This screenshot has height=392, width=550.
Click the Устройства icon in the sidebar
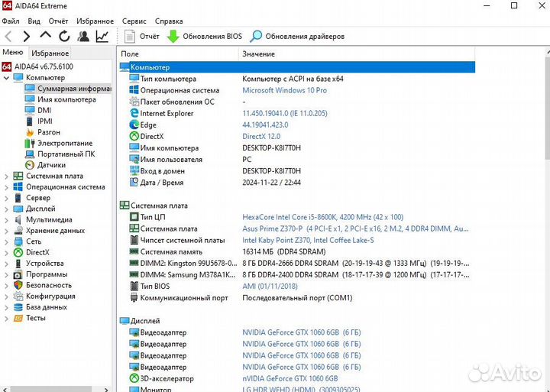(x=18, y=263)
